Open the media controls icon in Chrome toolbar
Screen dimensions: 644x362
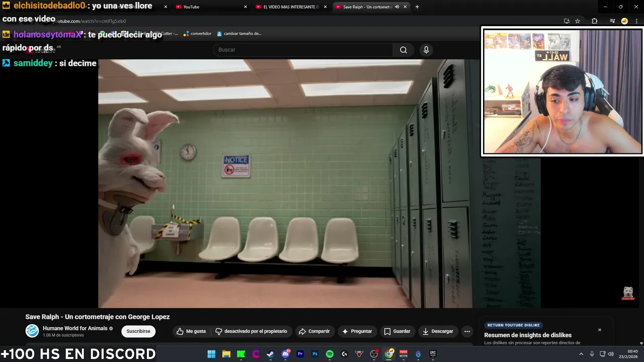(612, 21)
